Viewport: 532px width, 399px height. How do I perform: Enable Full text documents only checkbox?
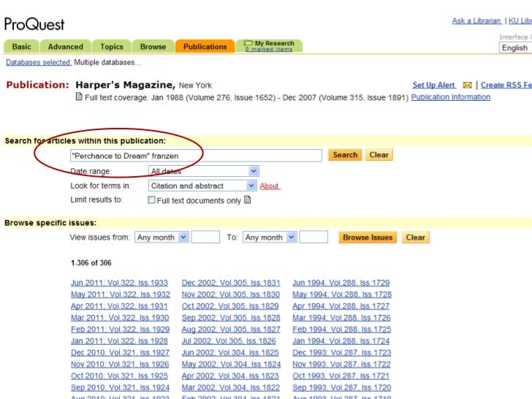point(151,199)
